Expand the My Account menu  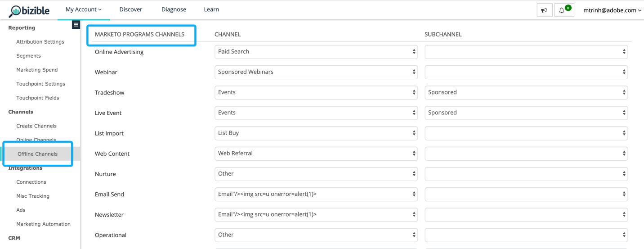pyautogui.click(x=84, y=9)
